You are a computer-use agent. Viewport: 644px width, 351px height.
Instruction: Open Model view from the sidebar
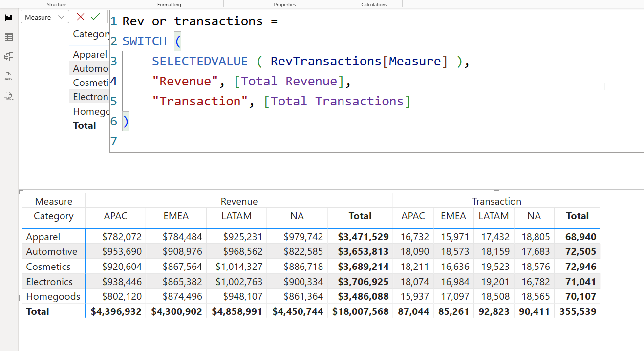9,57
